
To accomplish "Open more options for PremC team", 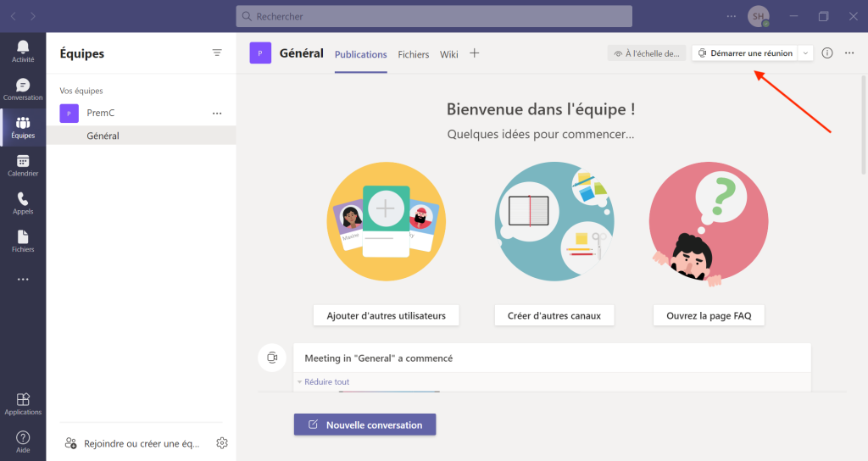I will click(217, 114).
